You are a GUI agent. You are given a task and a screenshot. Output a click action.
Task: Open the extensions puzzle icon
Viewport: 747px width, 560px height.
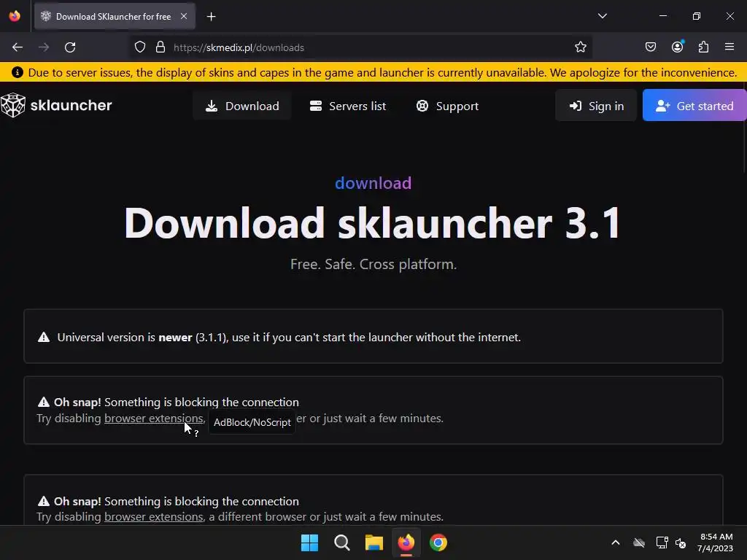(703, 47)
